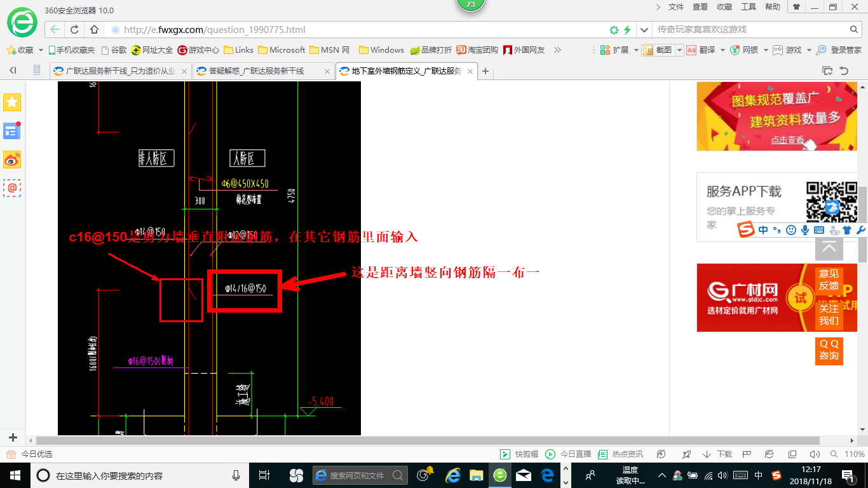
Task: Open 手机收藏夹 bookmark
Action: [x=72, y=50]
